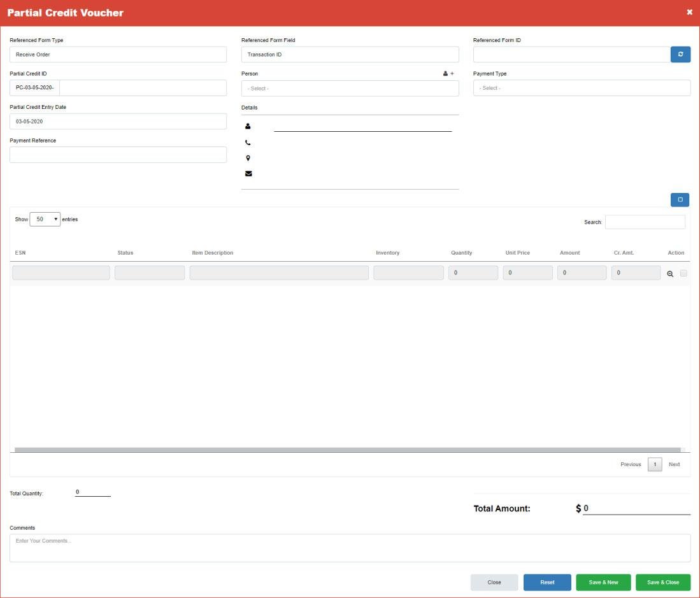
Task: Tick the checkbox in the Action column
Action: [x=683, y=273]
